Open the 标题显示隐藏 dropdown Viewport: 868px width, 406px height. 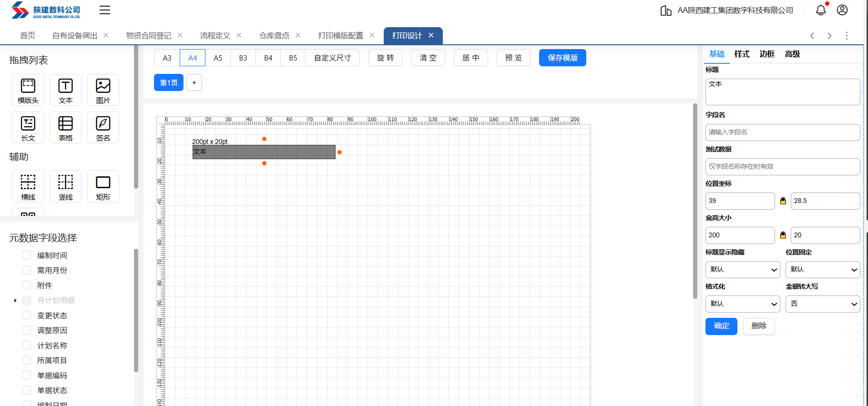742,270
